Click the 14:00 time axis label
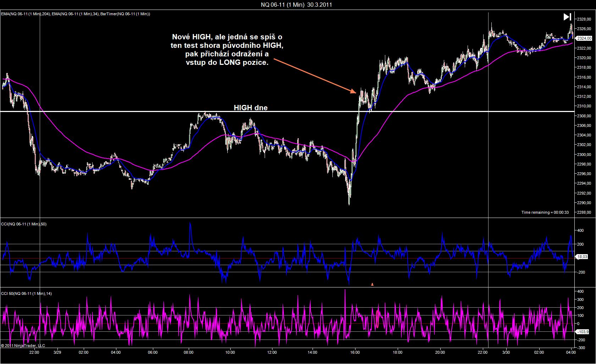Image resolution: width=596 pixels, height=364 pixels. [x=313, y=353]
